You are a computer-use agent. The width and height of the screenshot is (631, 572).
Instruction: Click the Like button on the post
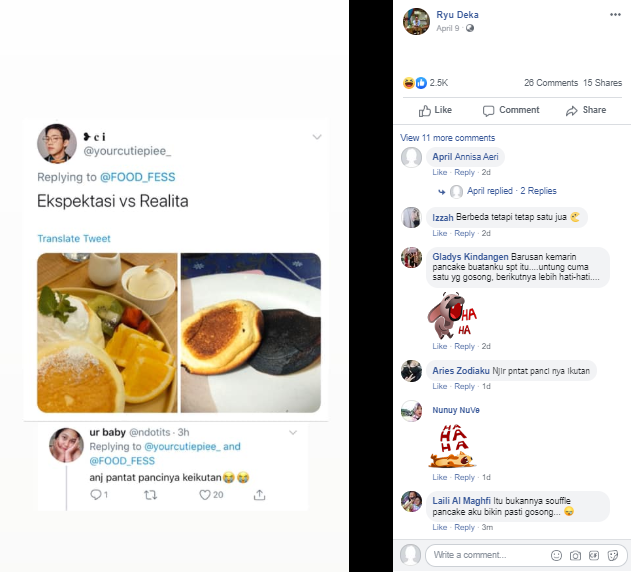[x=435, y=110]
